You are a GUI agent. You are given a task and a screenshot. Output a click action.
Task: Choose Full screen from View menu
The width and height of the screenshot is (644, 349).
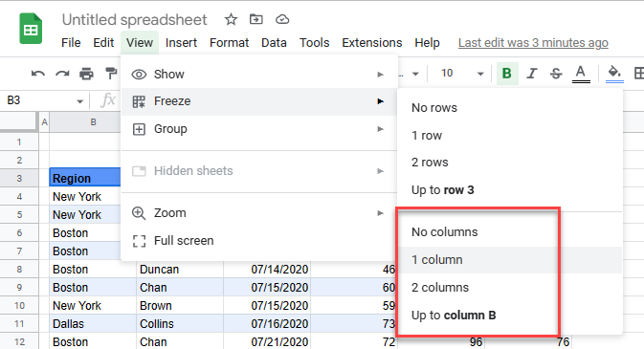click(259, 241)
